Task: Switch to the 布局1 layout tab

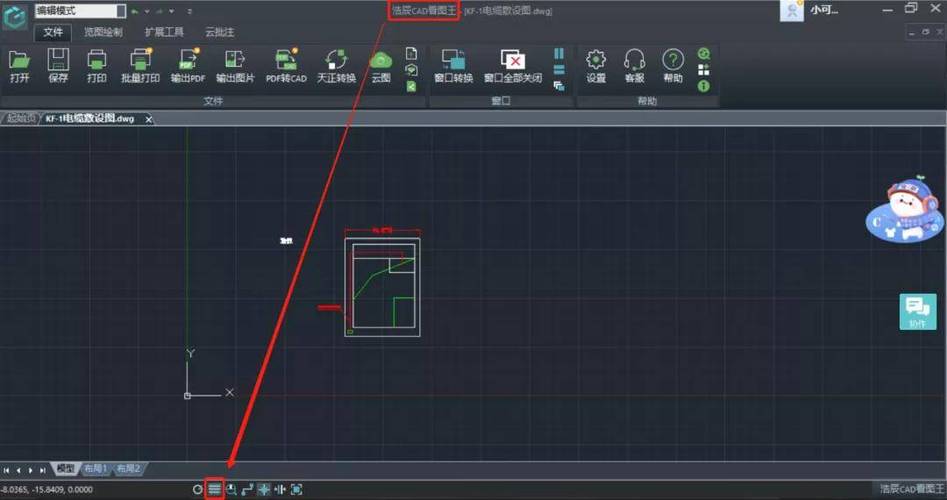Action: [x=97, y=469]
